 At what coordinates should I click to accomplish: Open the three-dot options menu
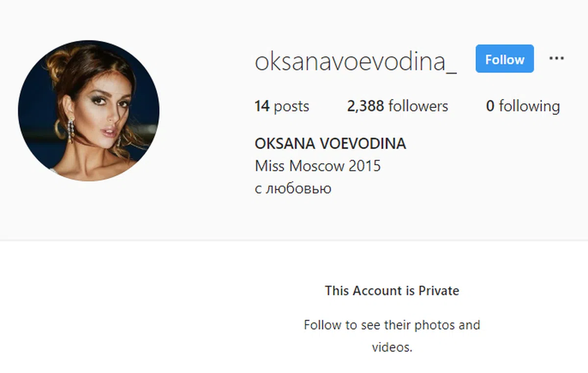(x=556, y=59)
